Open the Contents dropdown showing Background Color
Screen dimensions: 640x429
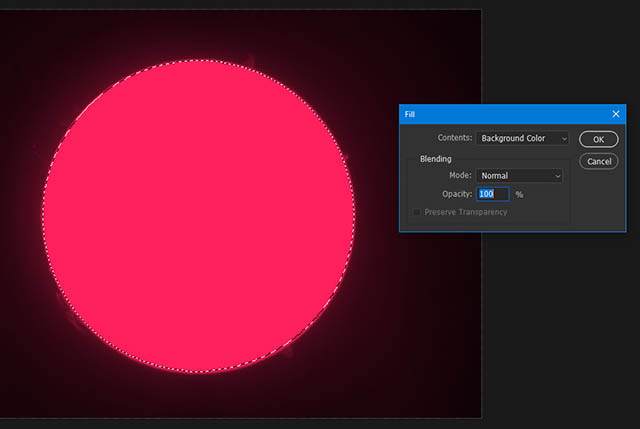click(x=520, y=138)
